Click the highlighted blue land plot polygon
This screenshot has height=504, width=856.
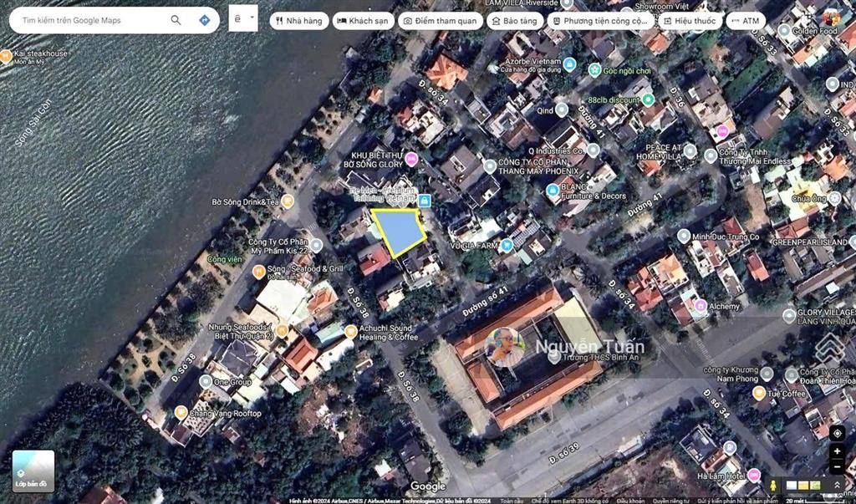tap(400, 232)
